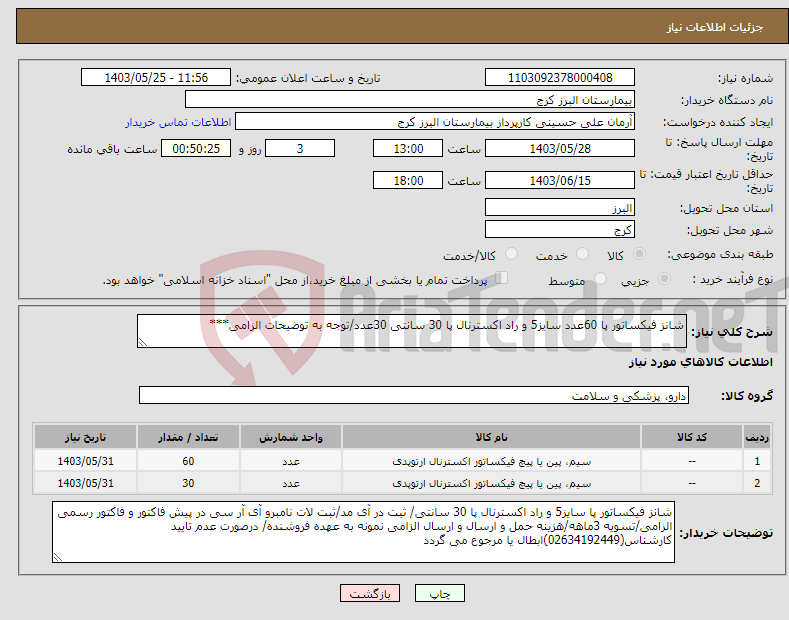The image size is (789, 620).
Task: Click row 2 need date 1403/05/31
Action: [85, 483]
